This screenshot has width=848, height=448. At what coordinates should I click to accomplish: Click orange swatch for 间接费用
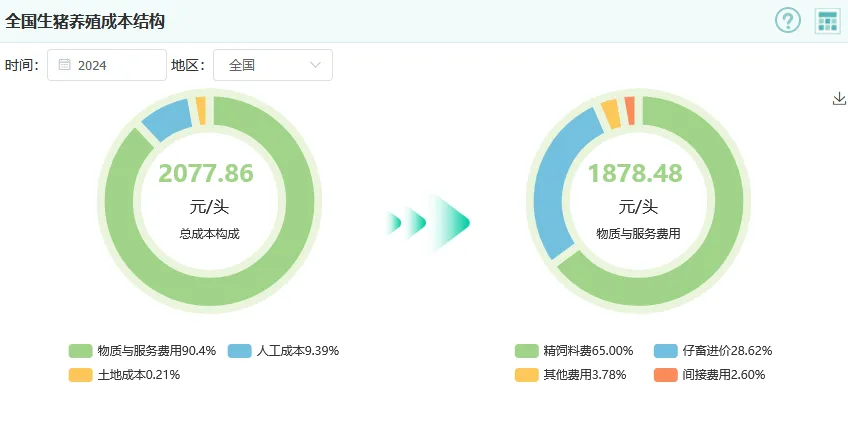pyautogui.click(x=665, y=374)
